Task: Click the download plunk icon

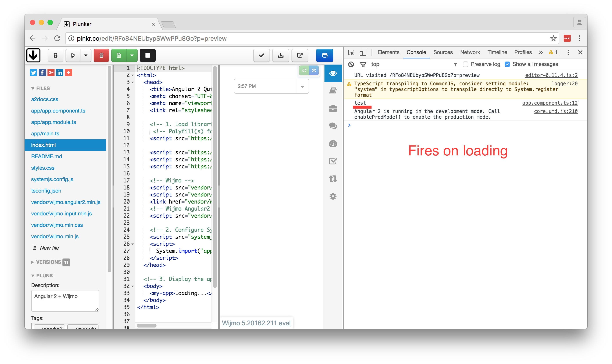Action: tap(281, 55)
